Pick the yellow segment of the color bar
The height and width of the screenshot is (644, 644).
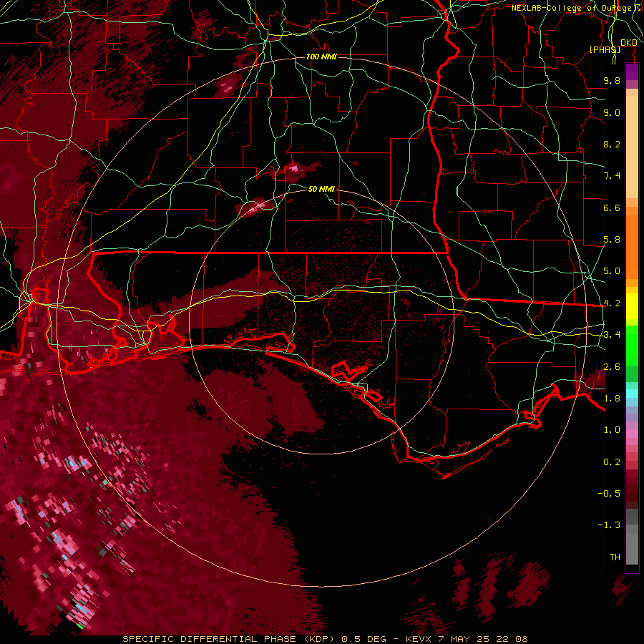pyautogui.click(x=632, y=306)
